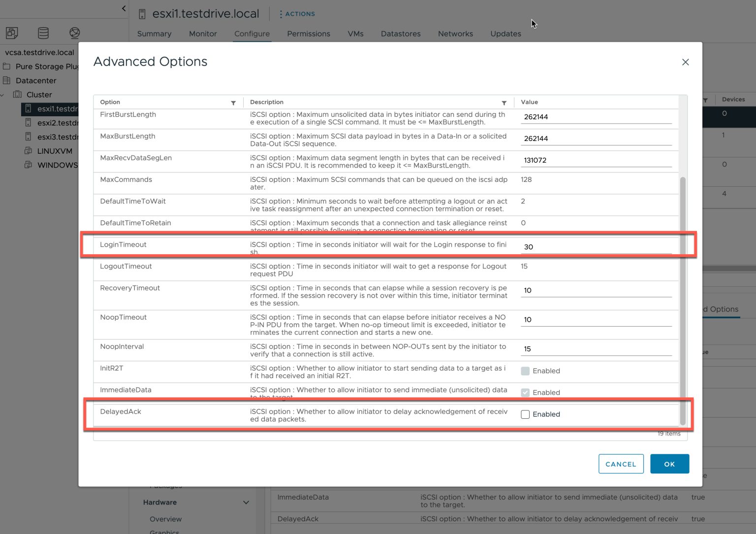Click the Description column filter icon
This screenshot has height=534, width=756.
504,102
